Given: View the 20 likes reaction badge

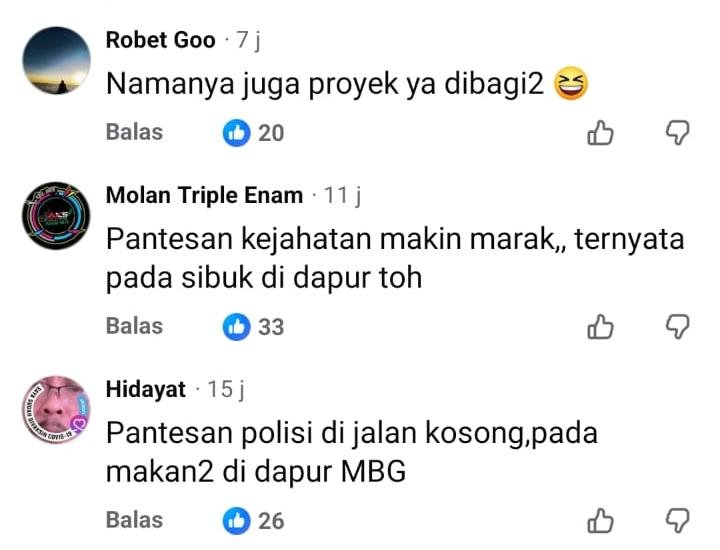Looking at the screenshot, I should point(253,133).
